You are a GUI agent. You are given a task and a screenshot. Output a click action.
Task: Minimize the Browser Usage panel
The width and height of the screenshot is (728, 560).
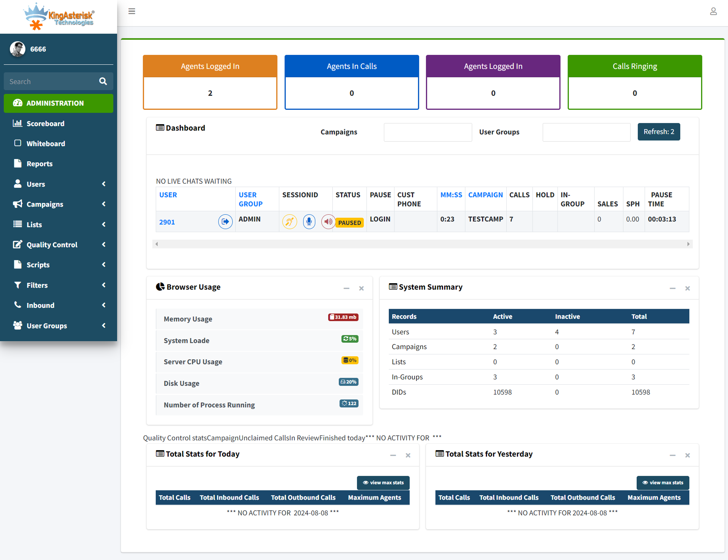tap(346, 288)
